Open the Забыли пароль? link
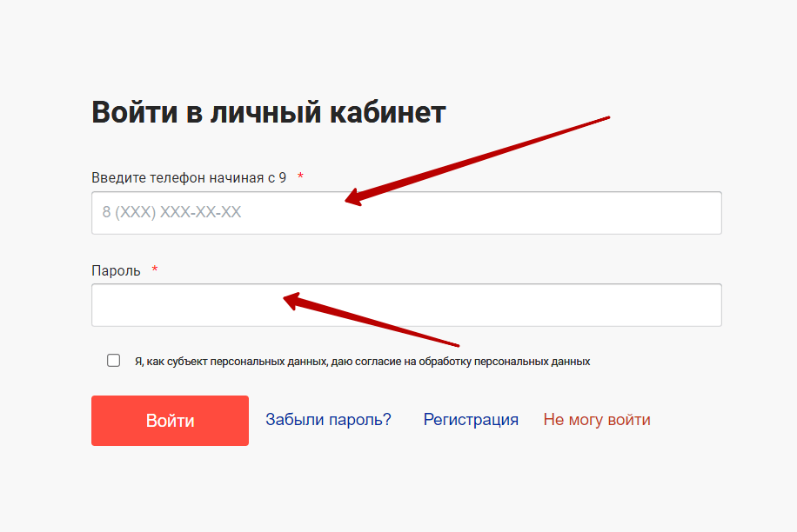 [x=328, y=420]
